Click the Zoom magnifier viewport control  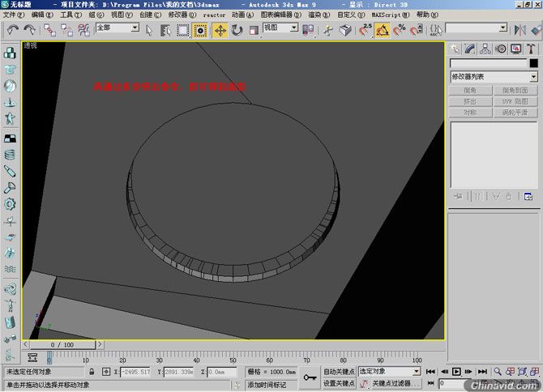coord(498,372)
